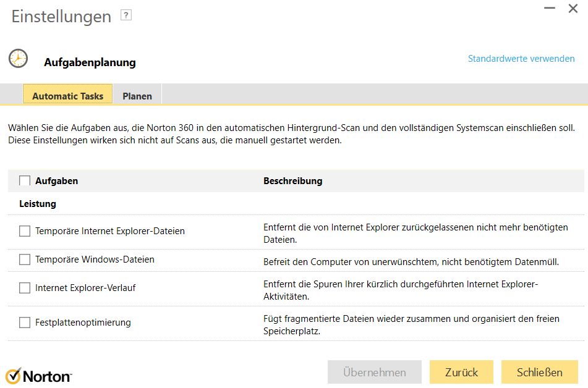The height and width of the screenshot is (388, 588).
Task: Click Standardwerte verwenden link
Action: [521, 59]
